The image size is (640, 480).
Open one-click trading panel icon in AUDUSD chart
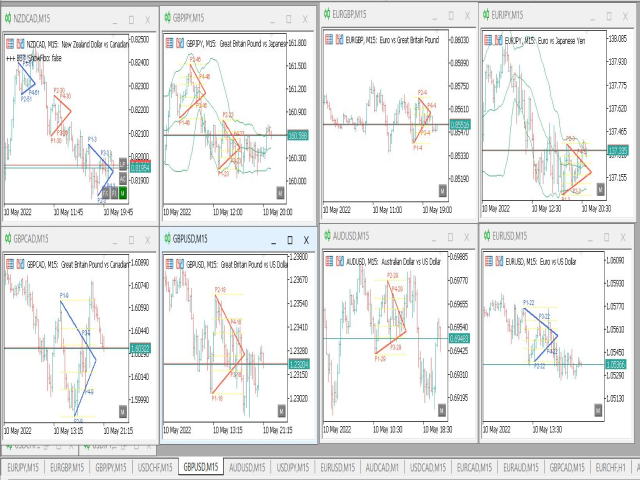click(329, 261)
